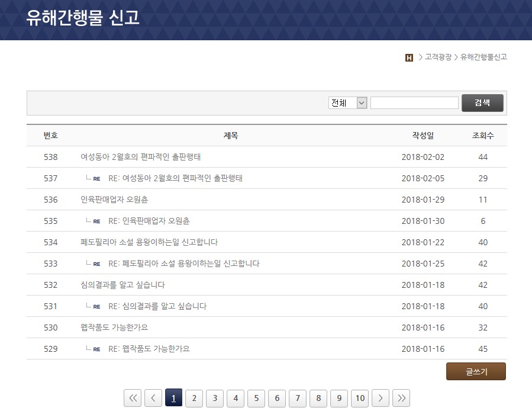Go to next page arrow
Viewport: 532px width, 414px height.
point(381,398)
